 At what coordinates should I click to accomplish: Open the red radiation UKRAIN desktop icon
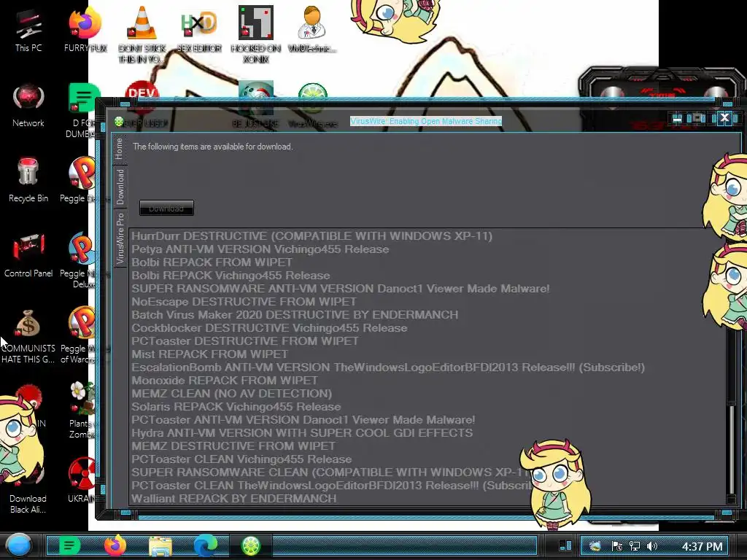tap(82, 480)
